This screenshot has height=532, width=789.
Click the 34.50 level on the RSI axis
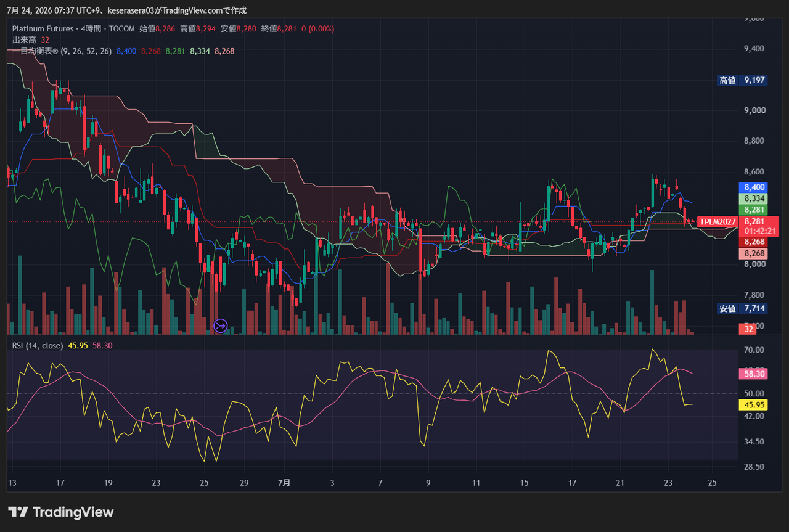(754, 441)
